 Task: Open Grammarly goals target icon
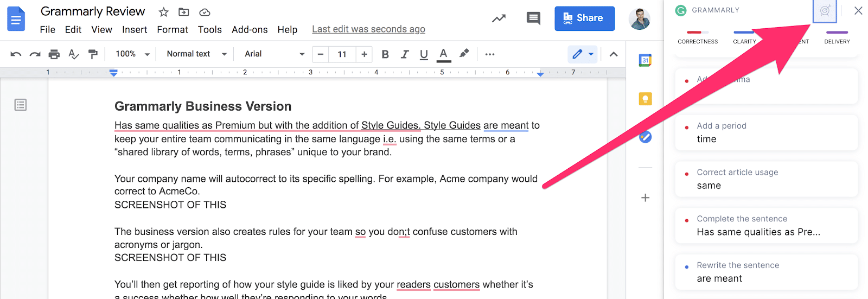(825, 10)
